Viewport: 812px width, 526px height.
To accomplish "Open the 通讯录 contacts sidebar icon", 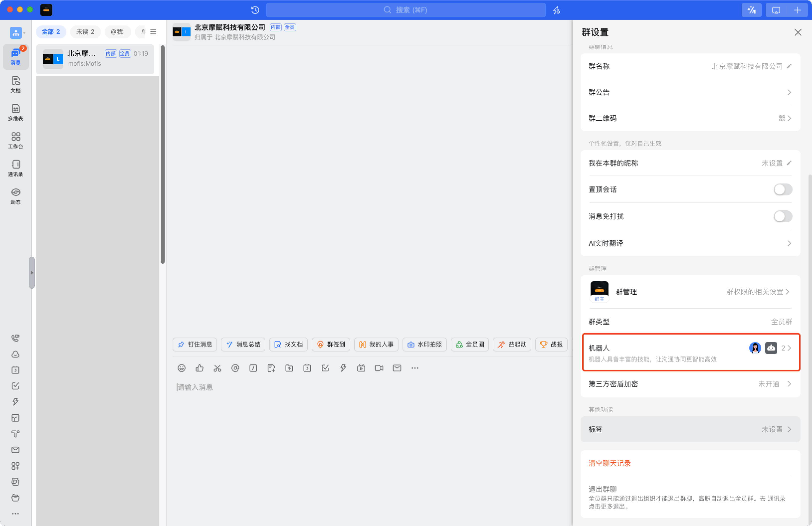I will pos(16,168).
